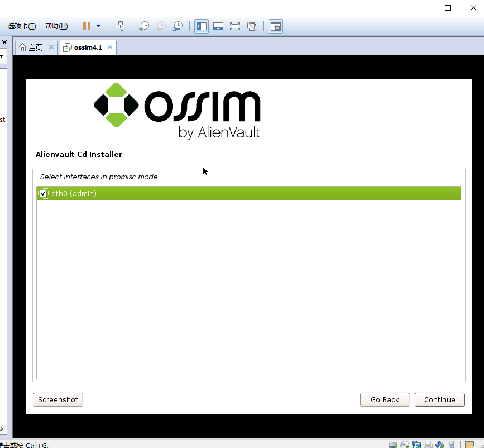Take a snapshot of the VM
The width and height of the screenshot is (484, 448).
[144, 26]
